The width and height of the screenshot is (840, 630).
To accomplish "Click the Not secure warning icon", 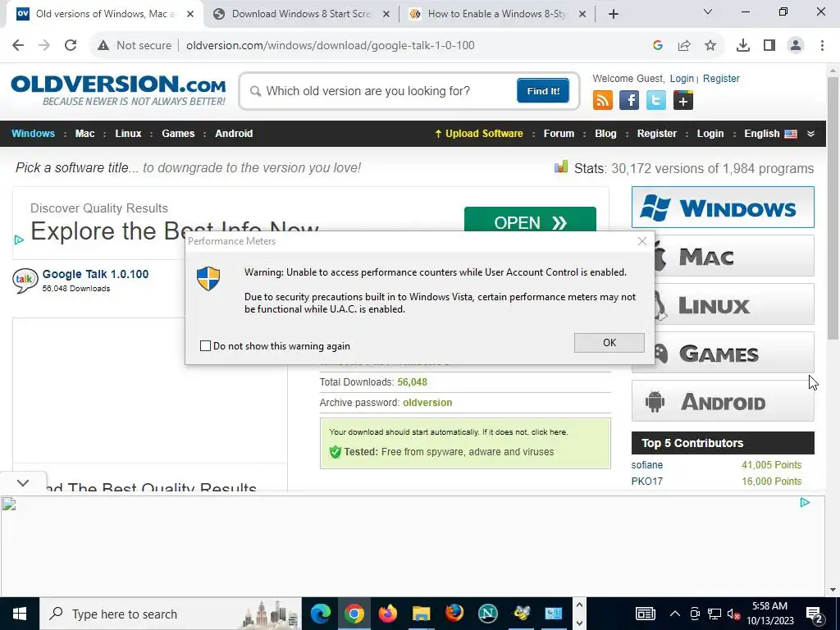I will [x=103, y=46].
